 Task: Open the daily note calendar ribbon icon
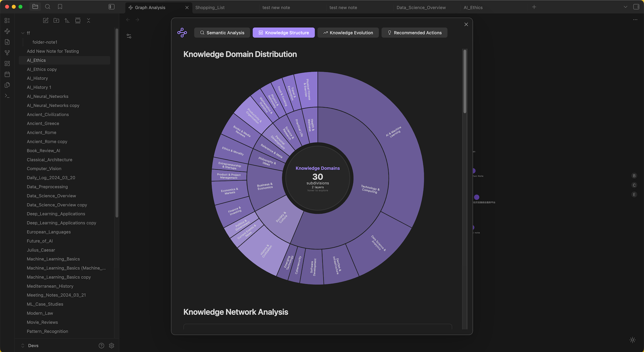click(7, 74)
